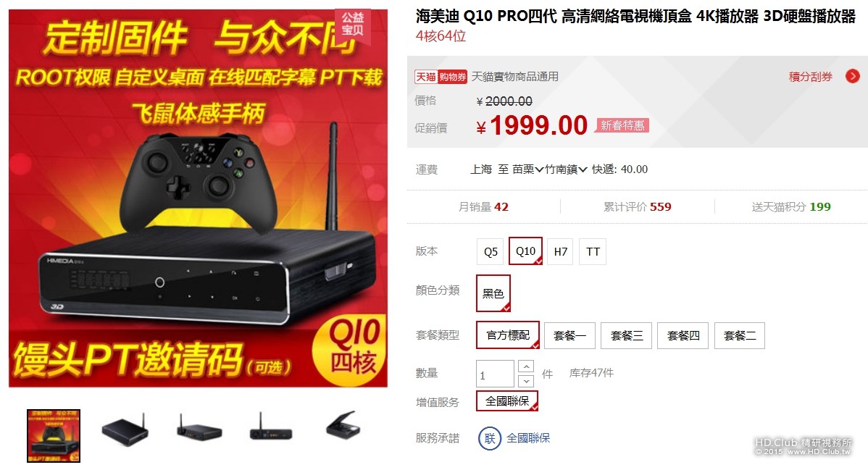Screen dimensions: 868x470
Task: Decrease quantity with the down arrow
Action: pyautogui.click(x=526, y=381)
